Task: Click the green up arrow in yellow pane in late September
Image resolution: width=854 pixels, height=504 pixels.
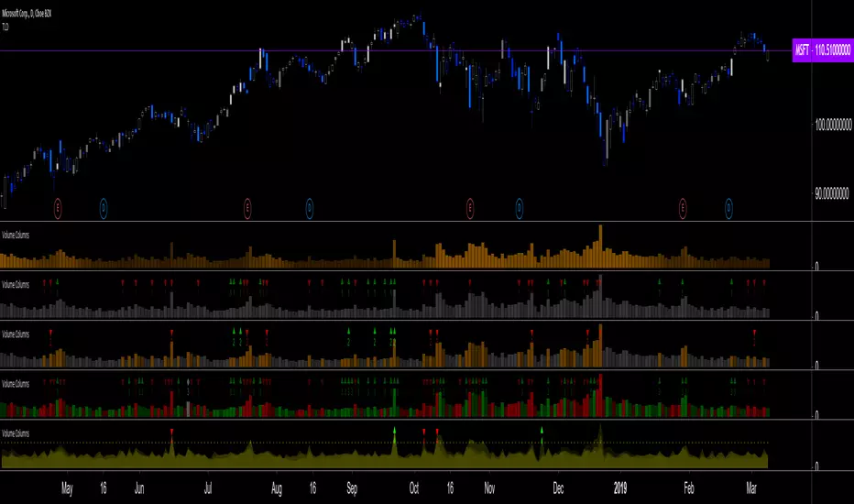Action: [x=394, y=431]
